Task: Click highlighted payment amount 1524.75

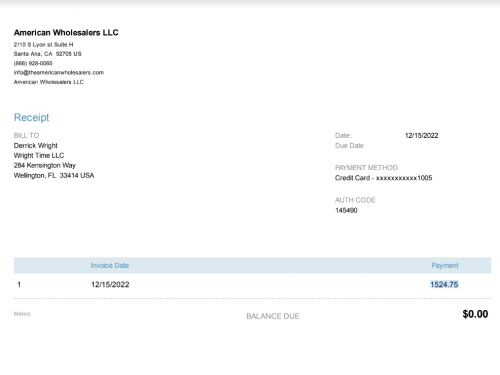Action: tap(444, 285)
